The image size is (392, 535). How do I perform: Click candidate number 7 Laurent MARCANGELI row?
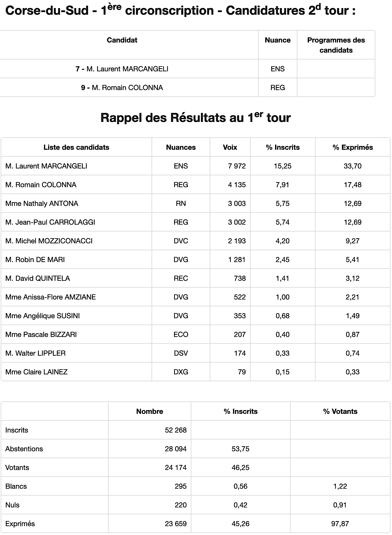click(x=122, y=69)
